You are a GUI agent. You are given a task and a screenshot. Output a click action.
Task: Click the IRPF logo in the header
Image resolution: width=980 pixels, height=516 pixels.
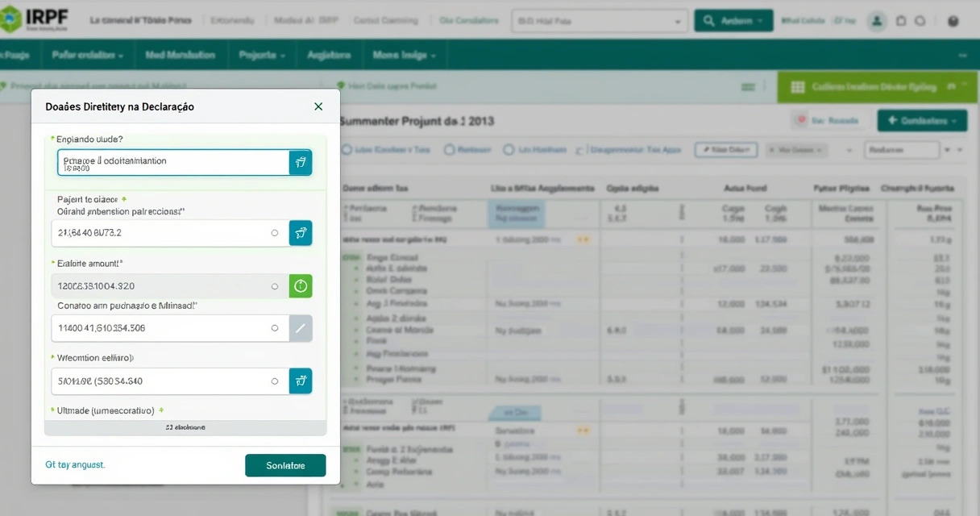[35, 19]
